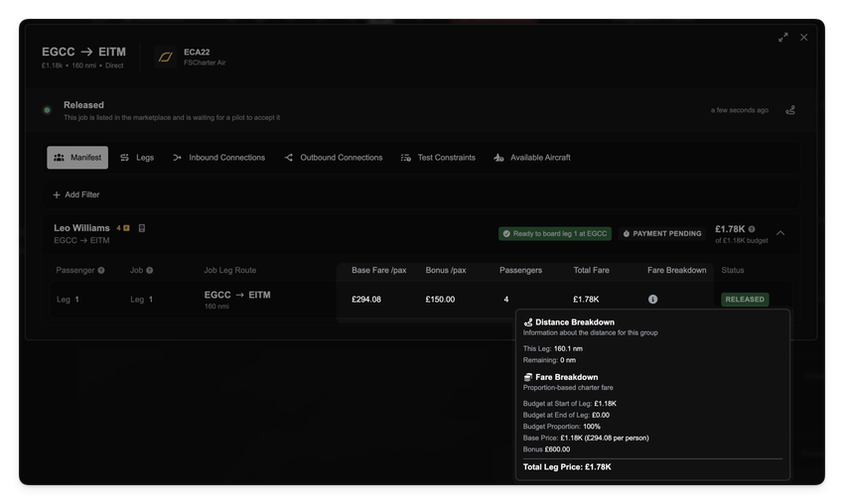This screenshot has height=504, width=844.
Task: Click the info icon next to Passenger header
Action: pos(101,271)
